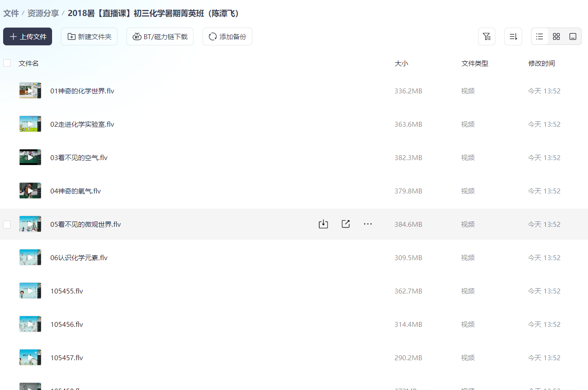Navigate to 资源分享 breadcrumb folder
588x390 pixels.
43,13
